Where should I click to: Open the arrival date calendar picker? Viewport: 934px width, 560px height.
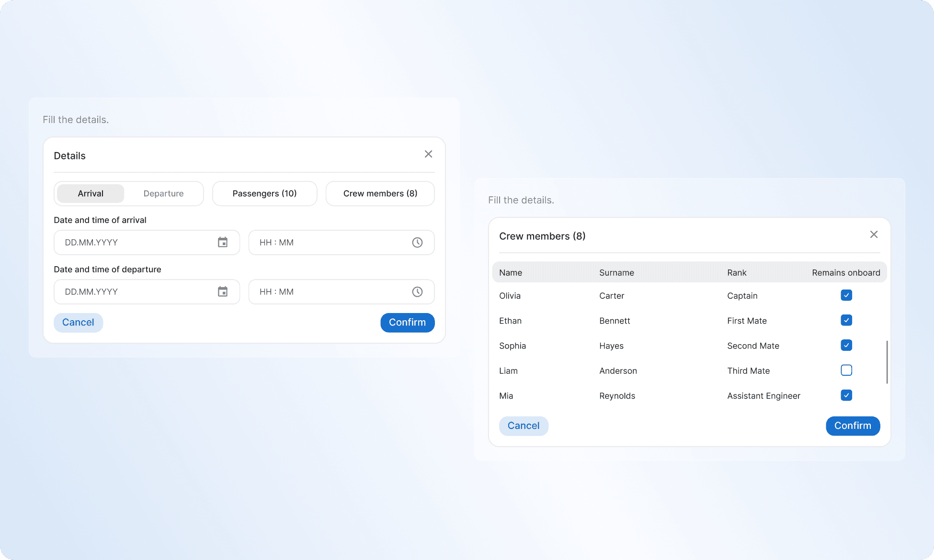tap(222, 242)
